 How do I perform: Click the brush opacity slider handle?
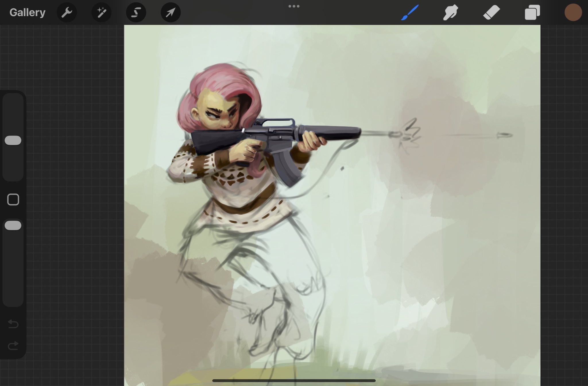coord(13,226)
